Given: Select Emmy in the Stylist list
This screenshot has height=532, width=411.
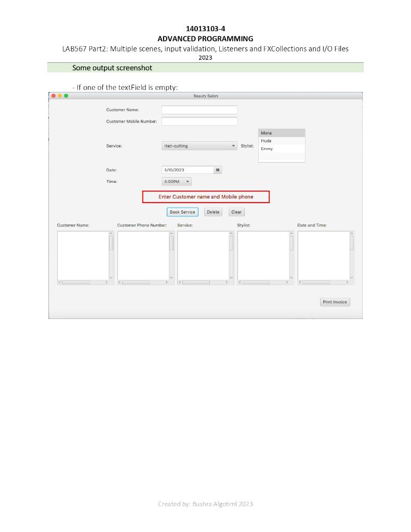Looking at the screenshot, I should coord(282,149).
